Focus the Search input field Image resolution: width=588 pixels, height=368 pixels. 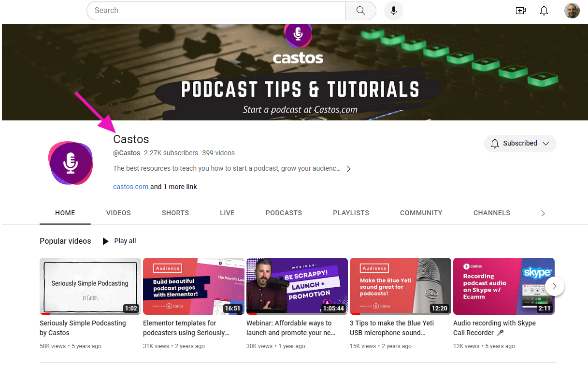pyautogui.click(x=216, y=11)
